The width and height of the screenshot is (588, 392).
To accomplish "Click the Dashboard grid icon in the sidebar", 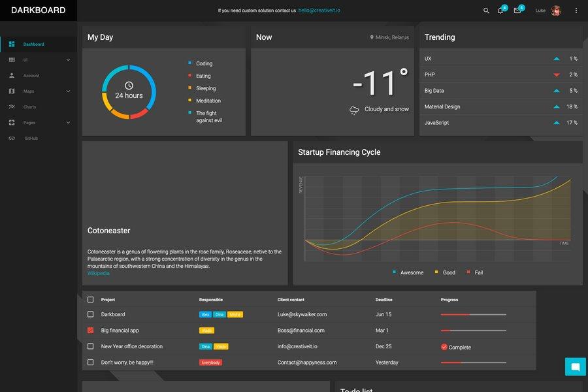I will pyautogui.click(x=12, y=44).
